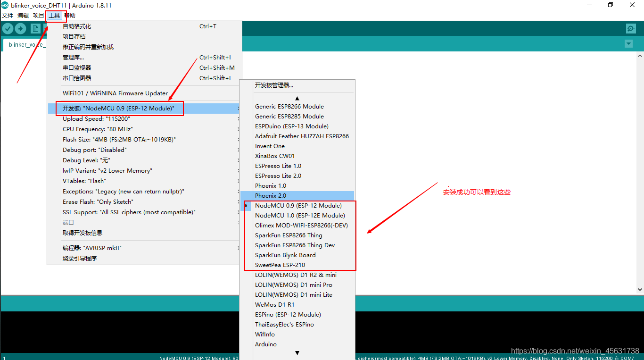Open the Serial Monitor magnifier icon
Viewport: 644px width, 360px height.
[x=631, y=28]
